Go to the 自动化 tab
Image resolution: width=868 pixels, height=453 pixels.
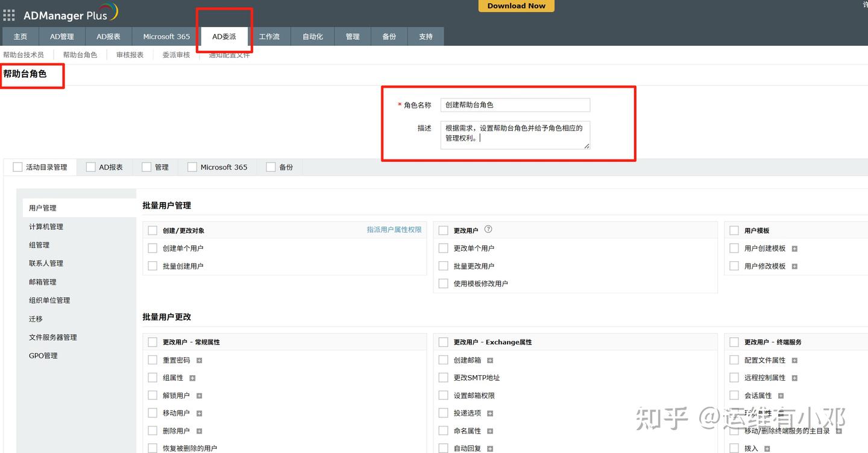tap(313, 36)
